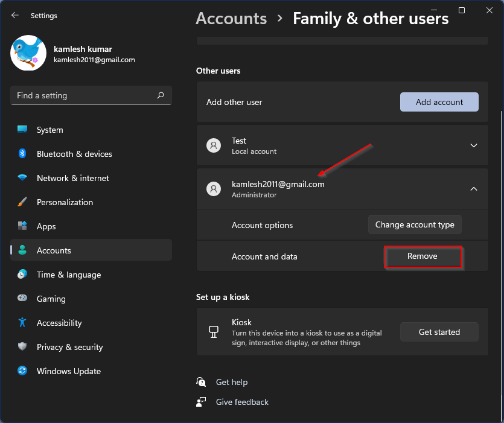Viewport: 504px width, 423px height.
Task: Click the Add account button
Action: (439, 102)
